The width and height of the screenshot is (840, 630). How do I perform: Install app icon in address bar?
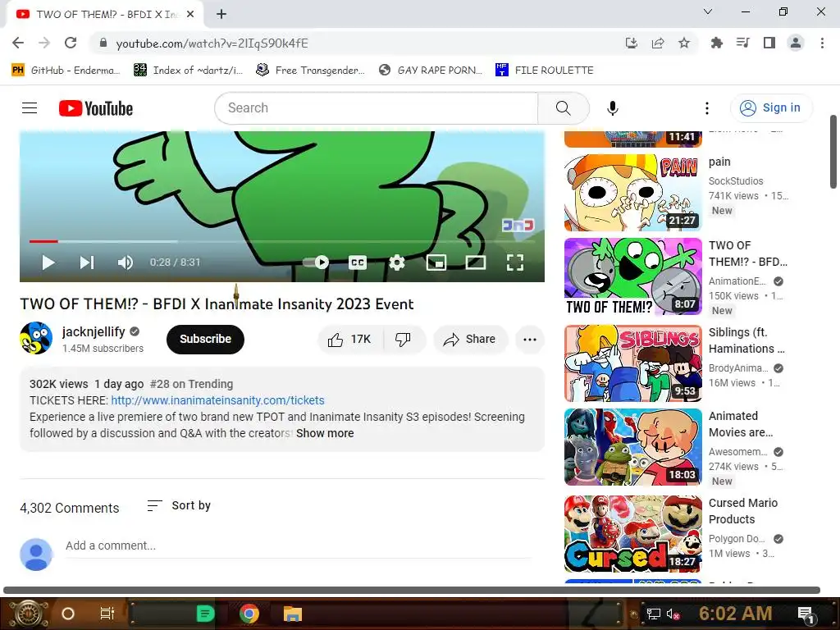click(632, 43)
